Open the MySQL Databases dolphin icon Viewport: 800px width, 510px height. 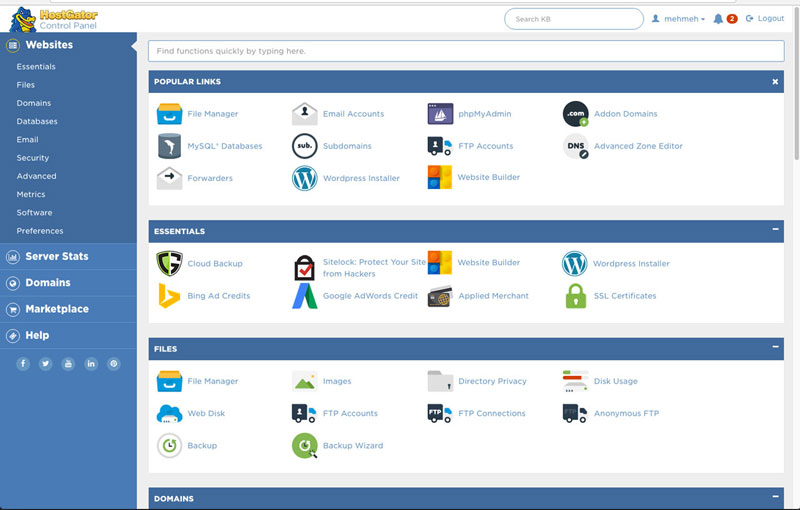(x=169, y=146)
